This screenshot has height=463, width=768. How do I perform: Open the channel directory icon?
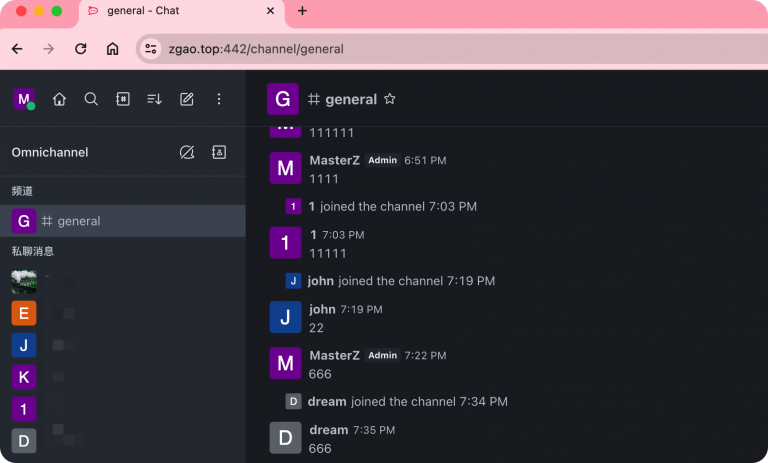click(122, 99)
